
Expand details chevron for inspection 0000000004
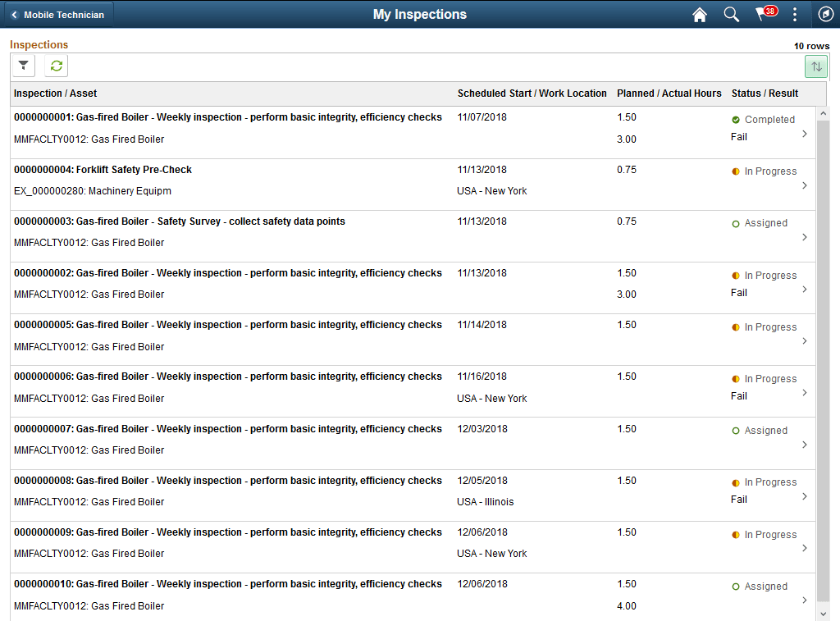tap(804, 185)
